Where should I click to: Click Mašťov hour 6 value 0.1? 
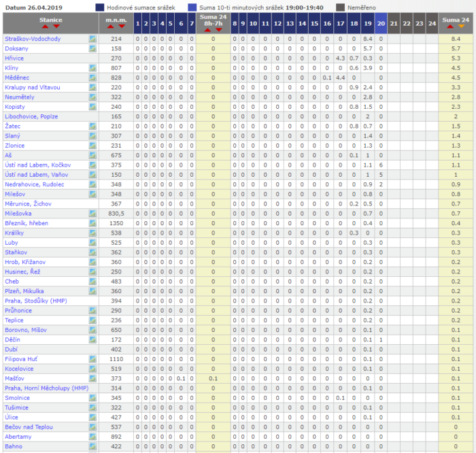[181, 379]
